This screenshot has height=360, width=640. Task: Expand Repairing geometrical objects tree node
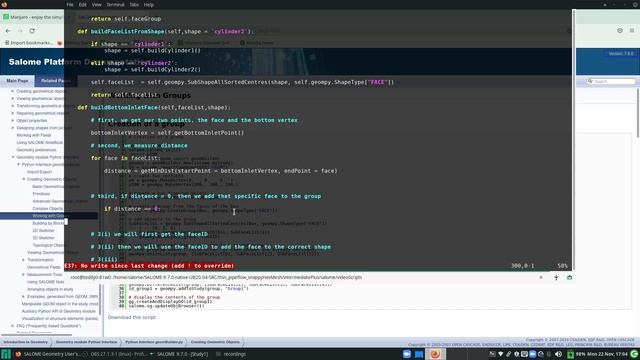click(13, 113)
